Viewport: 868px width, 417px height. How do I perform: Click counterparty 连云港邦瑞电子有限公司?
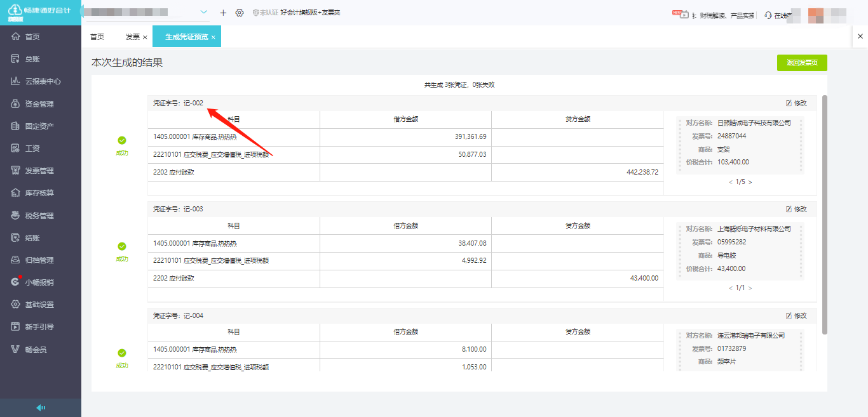coord(751,336)
